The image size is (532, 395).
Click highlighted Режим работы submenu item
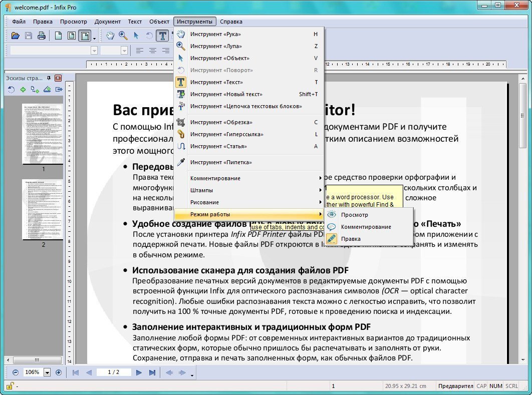(249, 214)
